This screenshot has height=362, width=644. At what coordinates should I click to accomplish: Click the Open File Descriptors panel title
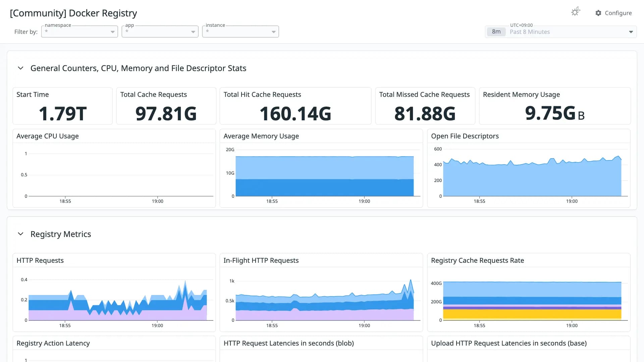(x=465, y=136)
